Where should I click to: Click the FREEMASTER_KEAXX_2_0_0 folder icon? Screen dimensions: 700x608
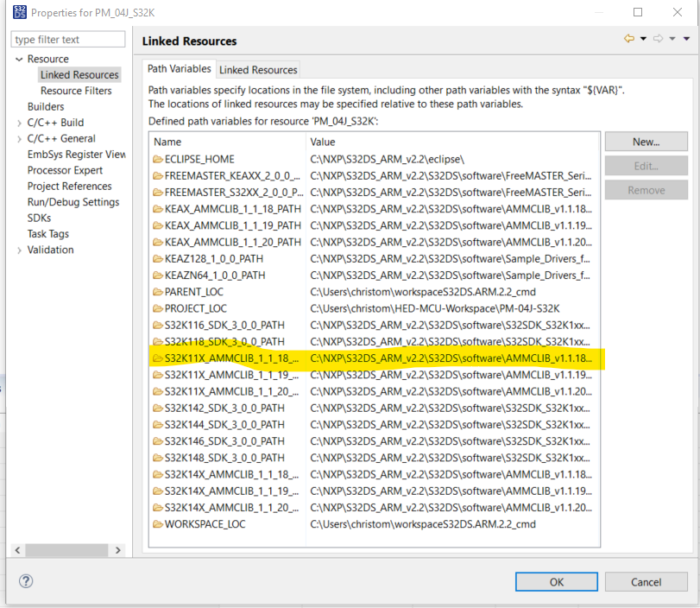point(158,175)
